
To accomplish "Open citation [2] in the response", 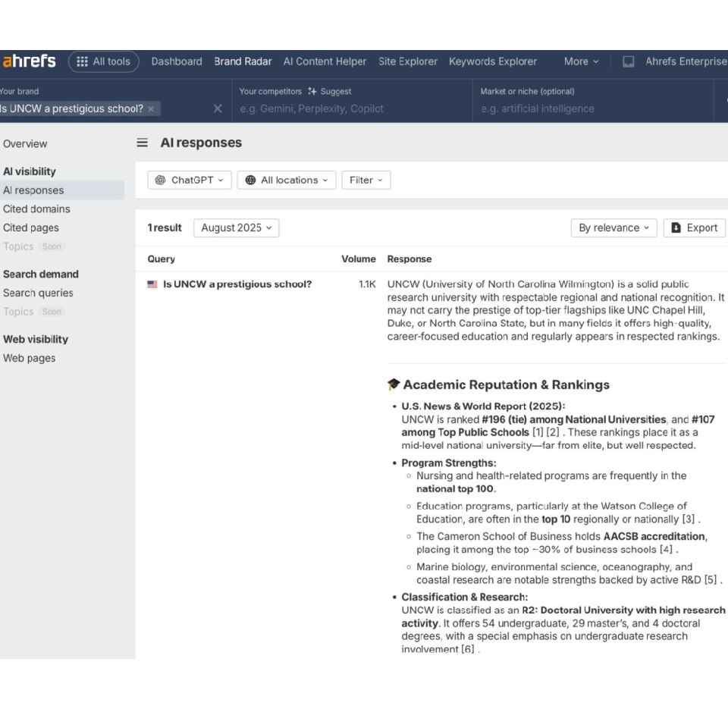I will (x=553, y=432).
